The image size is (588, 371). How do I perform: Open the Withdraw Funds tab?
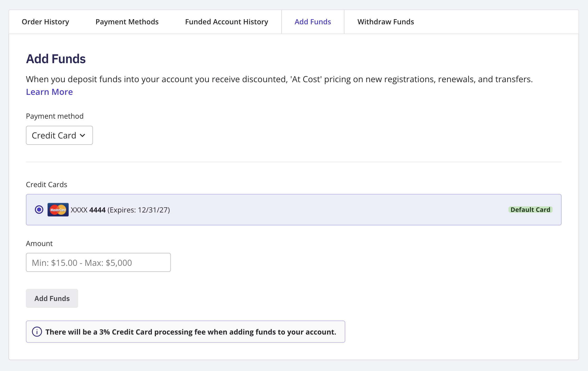(x=386, y=22)
